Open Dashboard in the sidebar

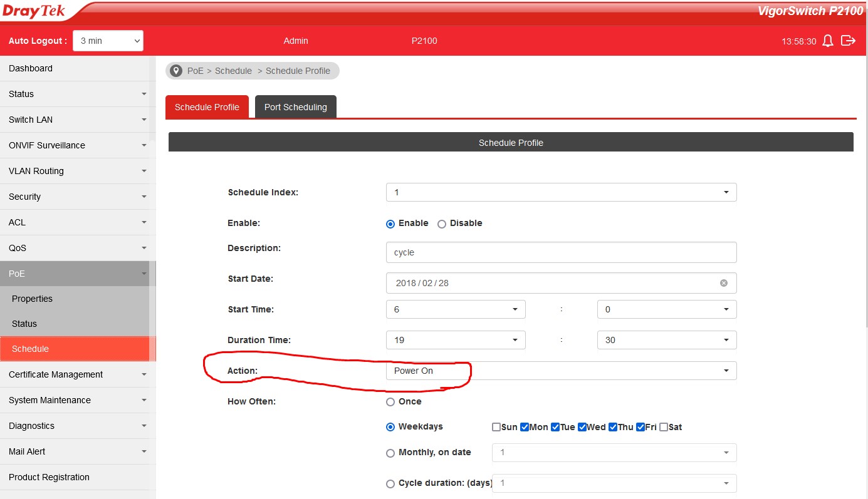[31, 68]
